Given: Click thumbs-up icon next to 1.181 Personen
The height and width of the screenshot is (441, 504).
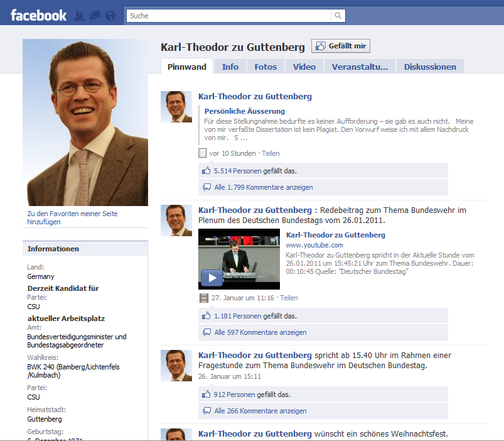Looking at the screenshot, I should pos(206,316).
